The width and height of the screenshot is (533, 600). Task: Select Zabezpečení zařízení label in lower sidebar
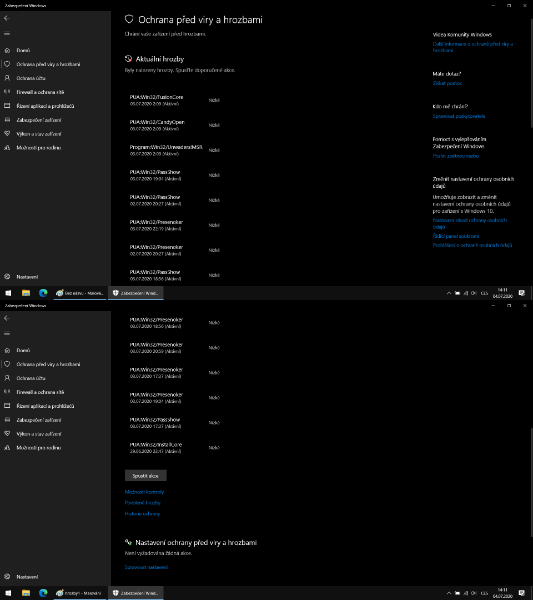39,420
